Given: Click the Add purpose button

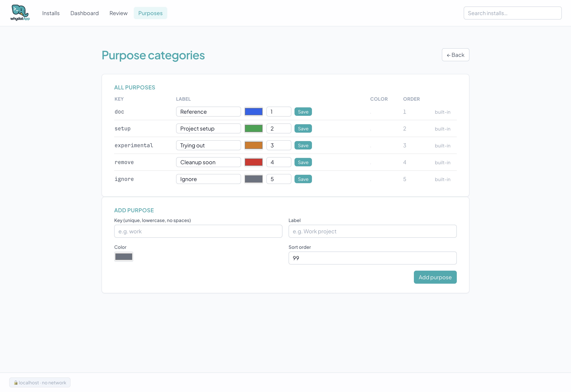Looking at the screenshot, I should click(435, 277).
